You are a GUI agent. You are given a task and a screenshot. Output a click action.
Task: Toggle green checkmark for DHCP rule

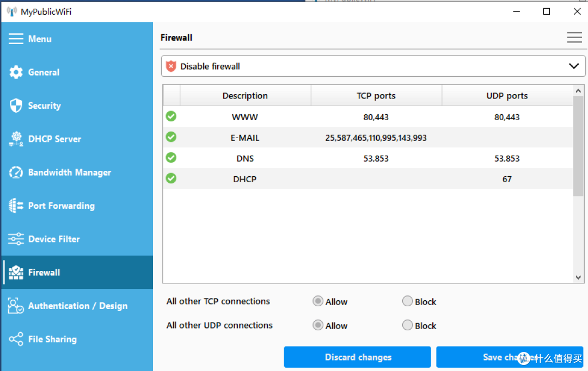[x=171, y=178]
